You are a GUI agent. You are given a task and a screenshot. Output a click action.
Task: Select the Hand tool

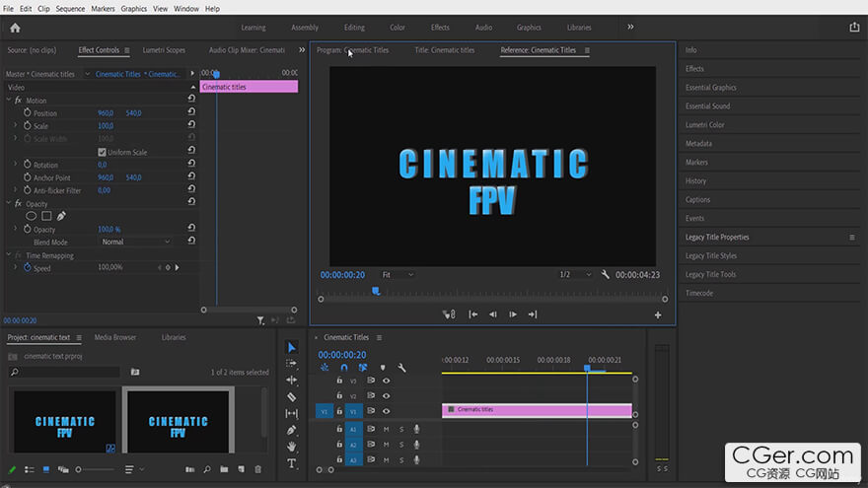[x=291, y=447]
